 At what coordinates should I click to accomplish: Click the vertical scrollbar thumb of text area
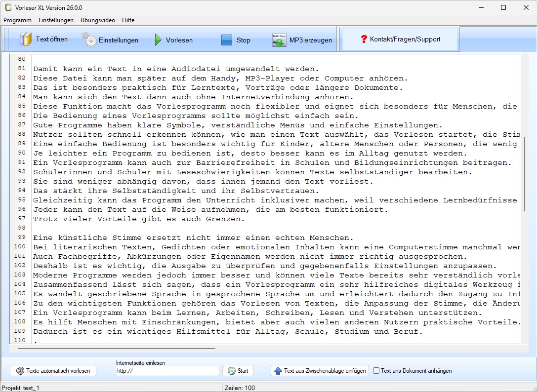click(524, 174)
